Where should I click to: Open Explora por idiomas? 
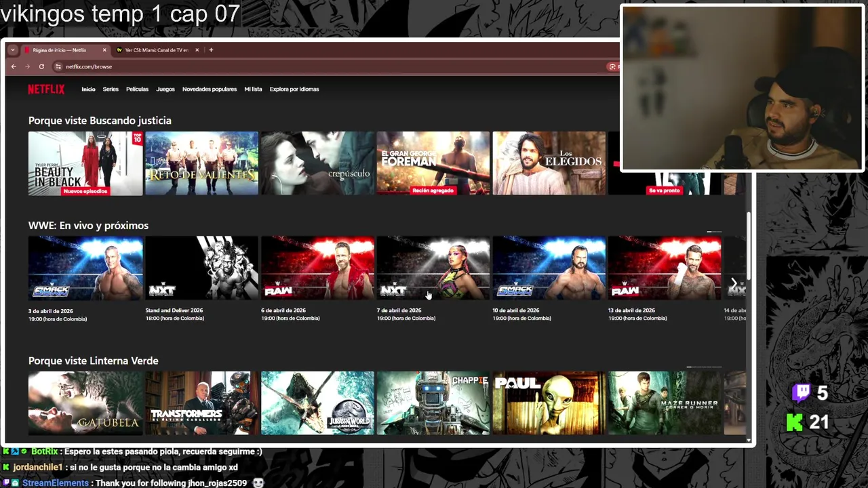(294, 89)
